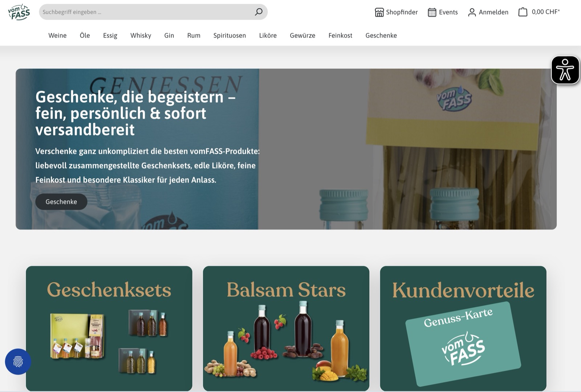The image size is (581, 392).
Task: Open the shopping bag cart icon
Action: click(x=523, y=12)
